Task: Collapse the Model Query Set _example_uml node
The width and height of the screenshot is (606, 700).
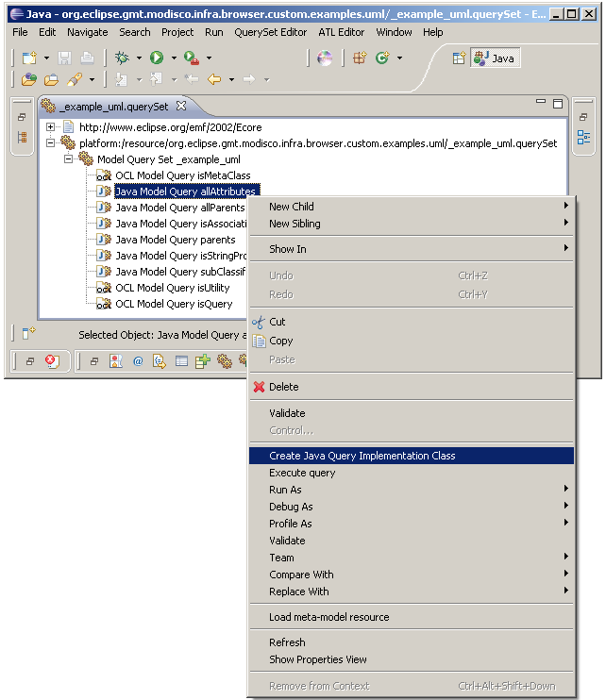Action: [68, 159]
